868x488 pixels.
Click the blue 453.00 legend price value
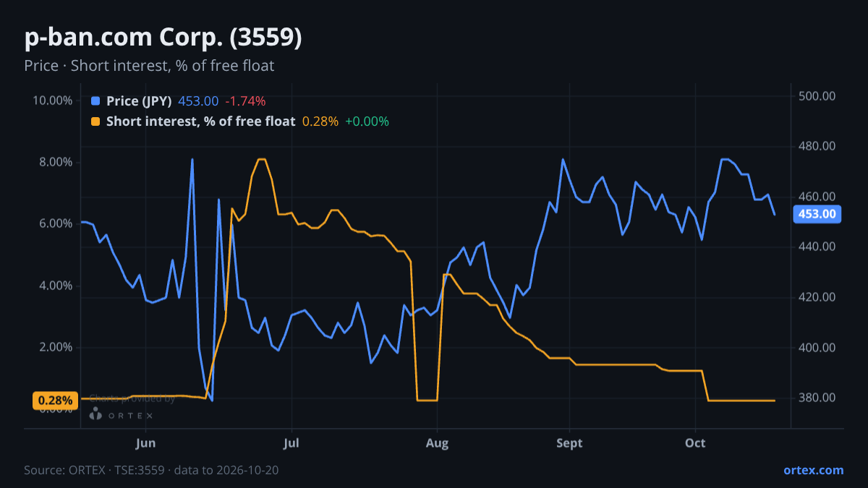pyautogui.click(x=198, y=100)
